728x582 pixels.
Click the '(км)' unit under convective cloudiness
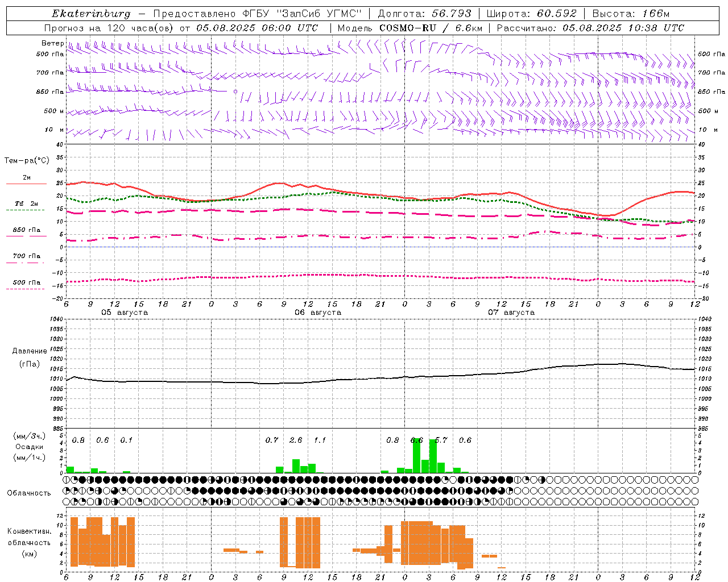click(29, 554)
